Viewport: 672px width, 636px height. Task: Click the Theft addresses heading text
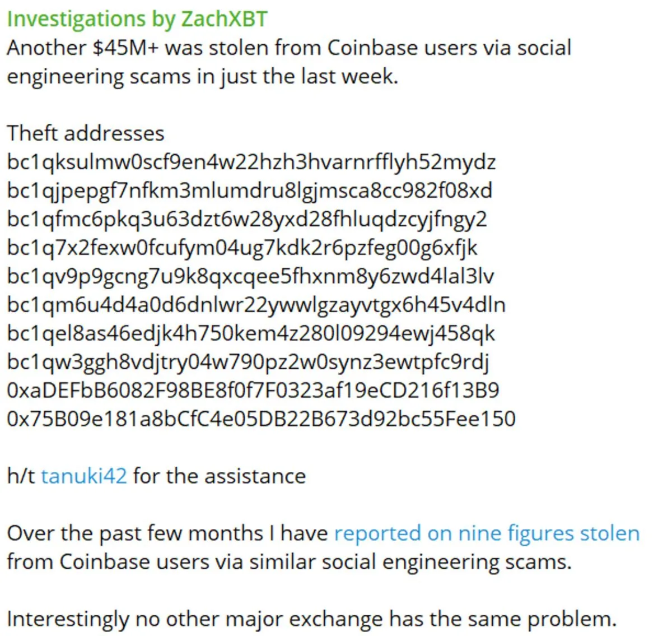coord(86,133)
